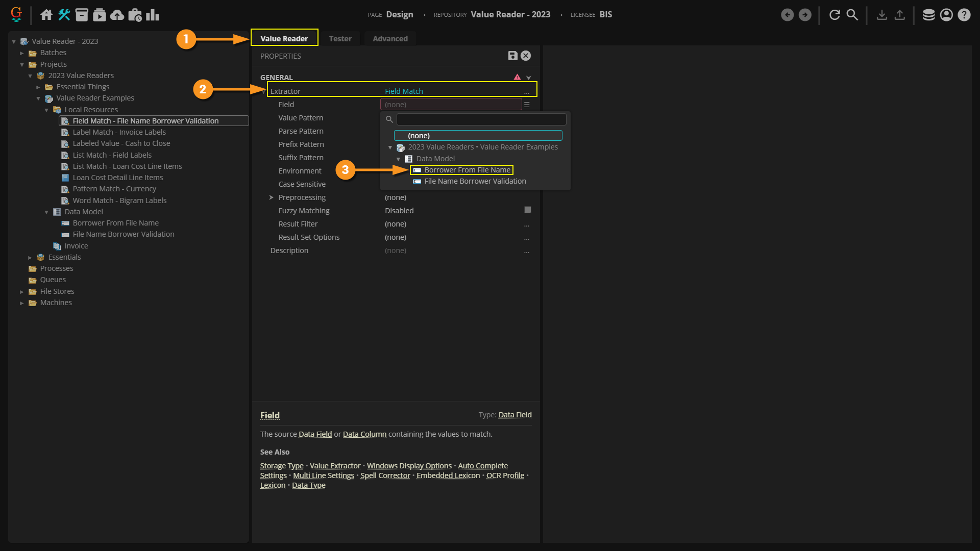Expand the Preprocessing property

click(x=272, y=197)
